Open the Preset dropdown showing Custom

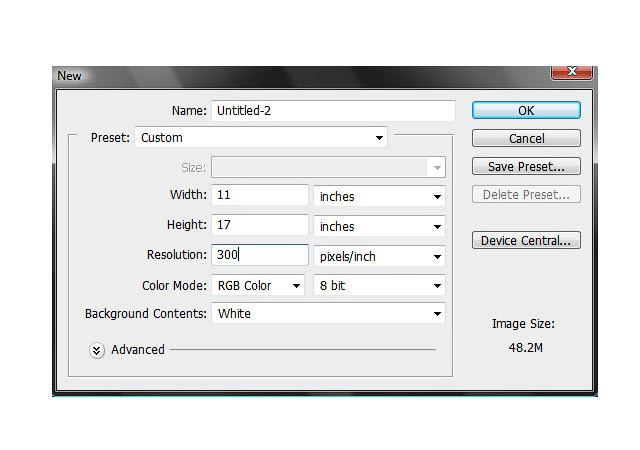point(261,138)
